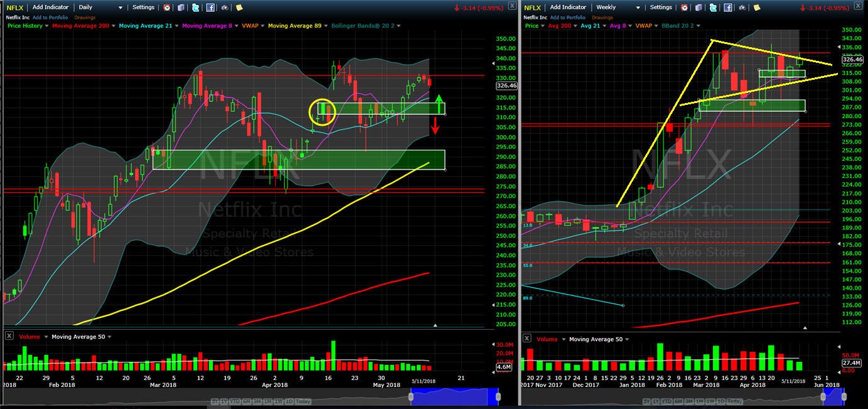868x409 pixels.
Task: Expand Moving Average 21 indicator menu
Action: (176, 26)
